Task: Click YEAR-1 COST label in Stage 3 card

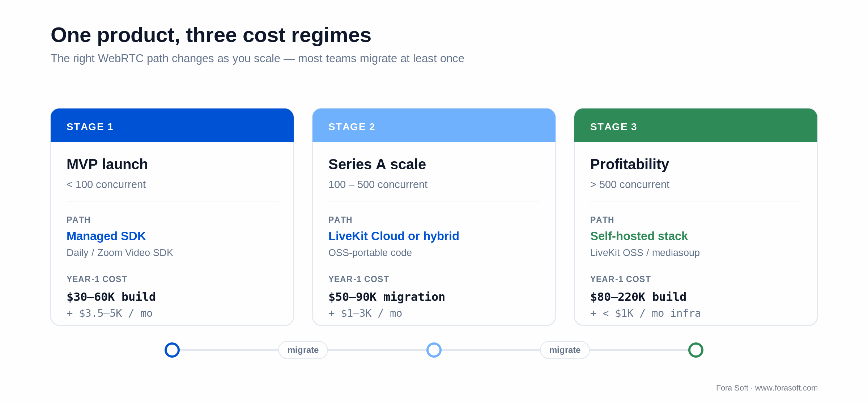Action: point(621,279)
